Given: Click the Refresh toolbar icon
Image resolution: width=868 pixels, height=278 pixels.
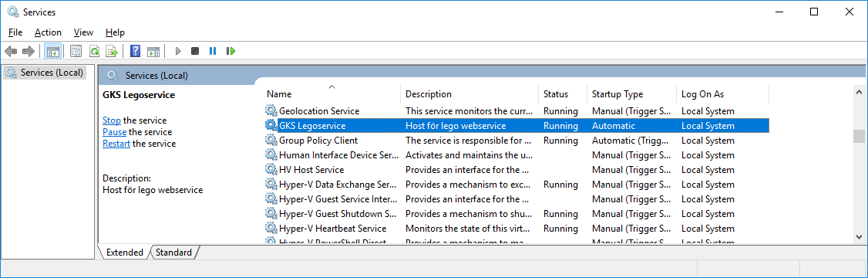Looking at the screenshot, I should tap(94, 51).
